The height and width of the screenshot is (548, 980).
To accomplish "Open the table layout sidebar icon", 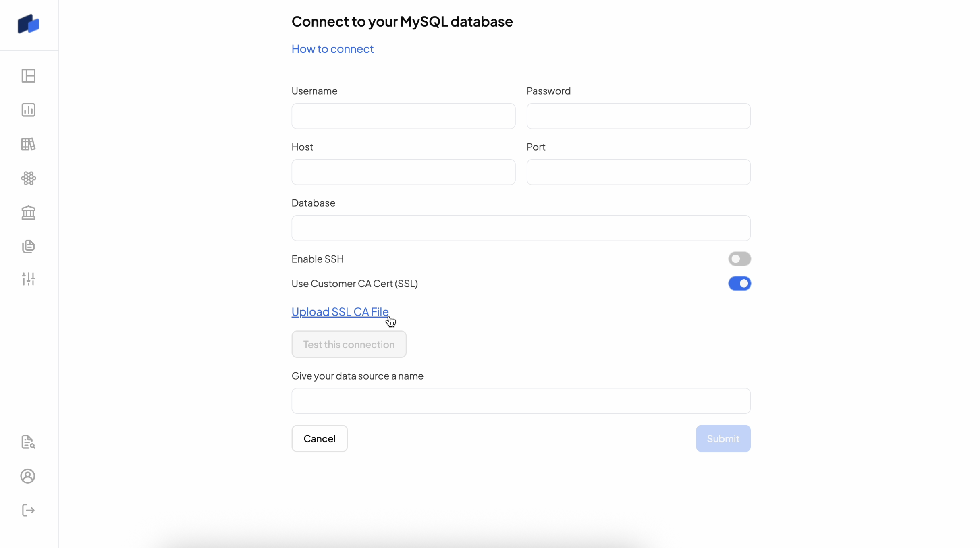I will [x=28, y=76].
